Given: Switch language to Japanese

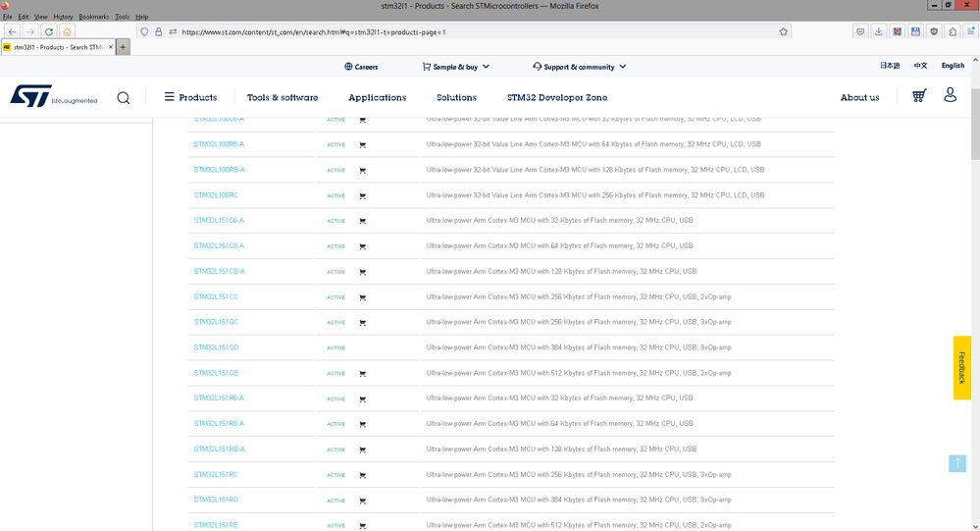Looking at the screenshot, I should (x=890, y=66).
